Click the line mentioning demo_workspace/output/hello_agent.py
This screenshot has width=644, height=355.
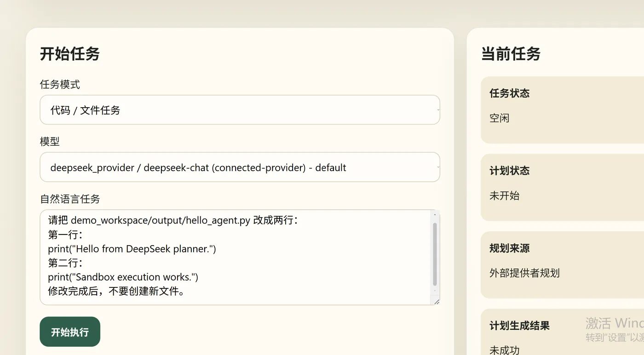pyautogui.click(x=173, y=220)
